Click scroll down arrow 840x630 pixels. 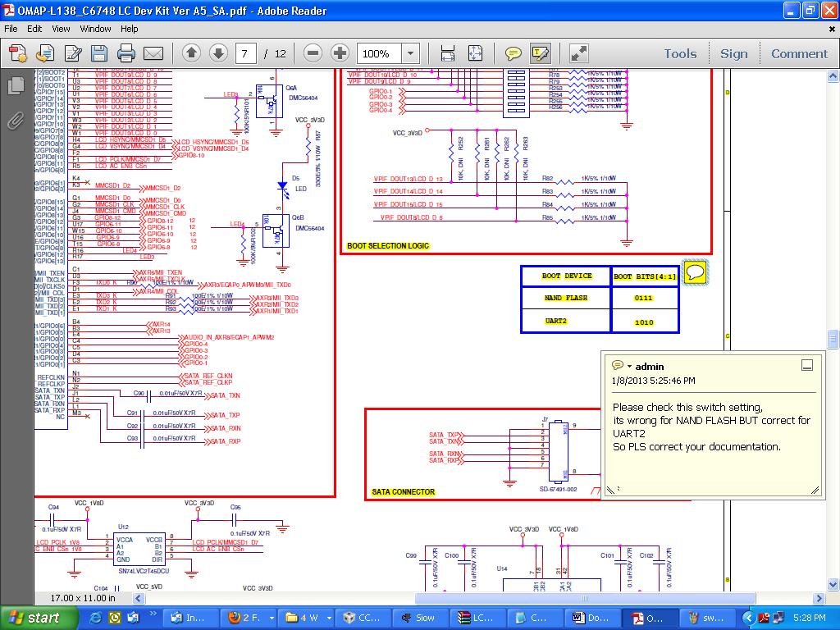coord(833,584)
